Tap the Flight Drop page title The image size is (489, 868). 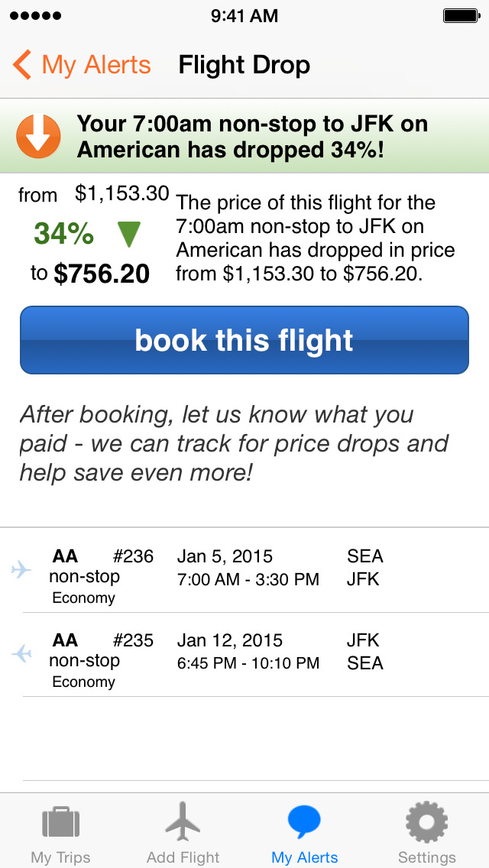point(244,65)
